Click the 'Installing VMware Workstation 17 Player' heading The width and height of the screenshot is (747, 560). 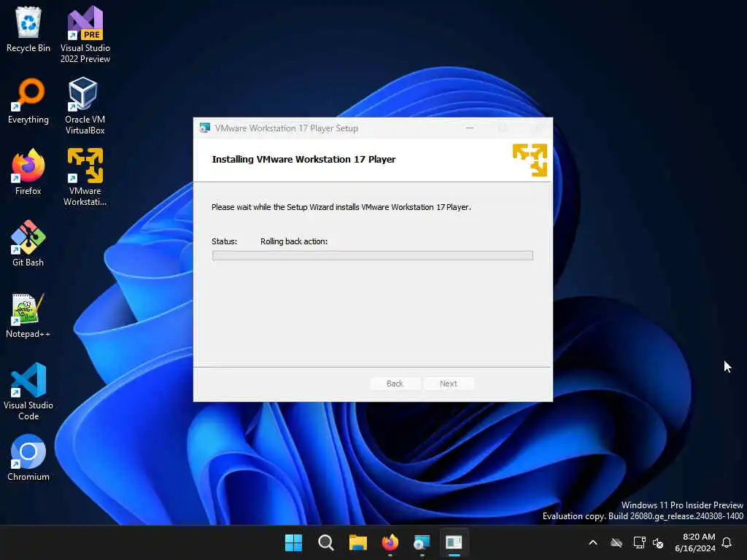point(303,159)
